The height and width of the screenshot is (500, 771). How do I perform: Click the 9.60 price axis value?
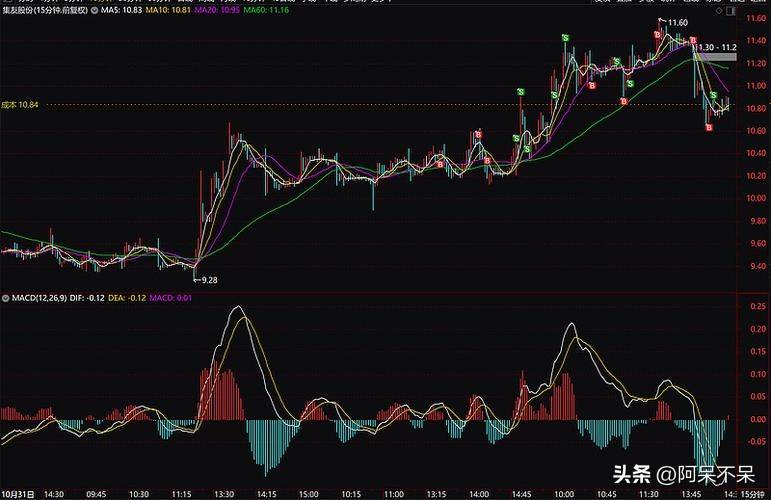tap(758, 243)
